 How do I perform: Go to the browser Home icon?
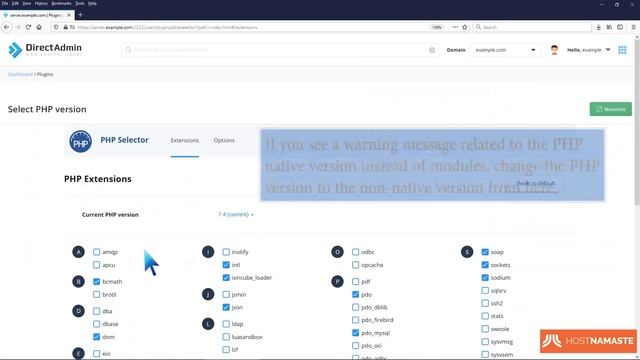point(39,27)
